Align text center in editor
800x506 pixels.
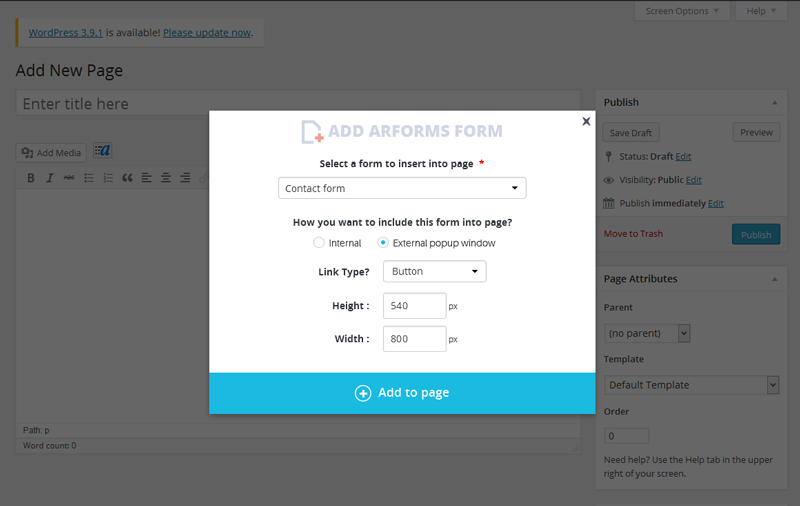166,178
